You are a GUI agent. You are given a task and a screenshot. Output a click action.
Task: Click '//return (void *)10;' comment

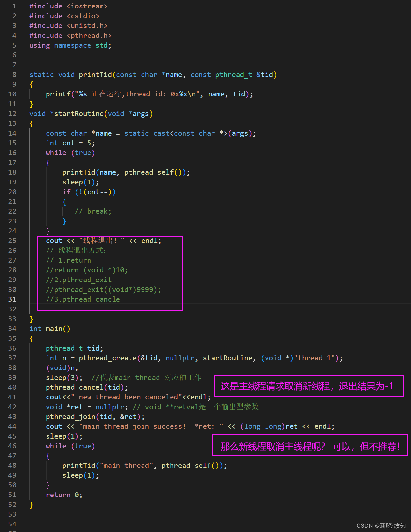(x=87, y=270)
